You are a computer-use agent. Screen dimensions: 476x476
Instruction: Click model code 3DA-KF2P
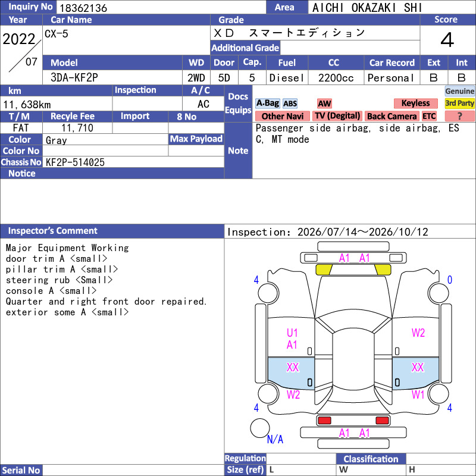[x=74, y=78]
